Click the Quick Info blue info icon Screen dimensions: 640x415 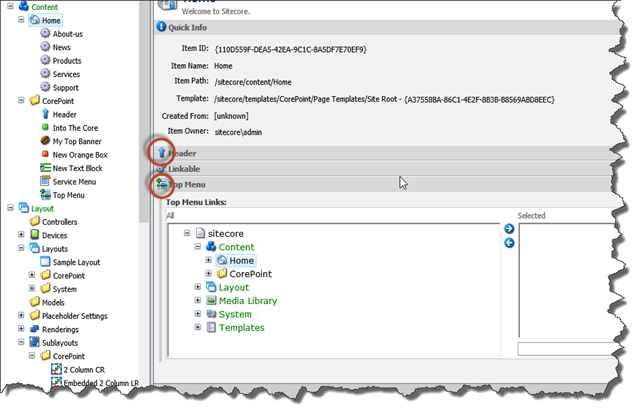pyautogui.click(x=162, y=27)
